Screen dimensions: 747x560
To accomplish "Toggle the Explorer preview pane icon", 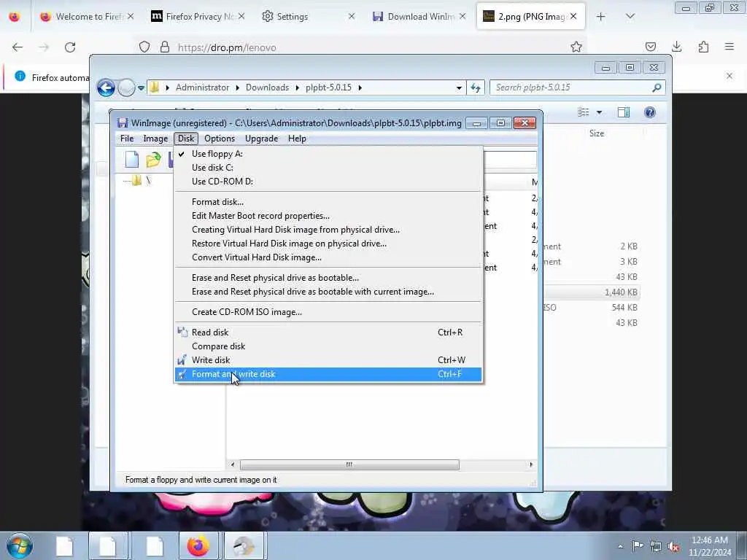I will pyautogui.click(x=624, y=112).
